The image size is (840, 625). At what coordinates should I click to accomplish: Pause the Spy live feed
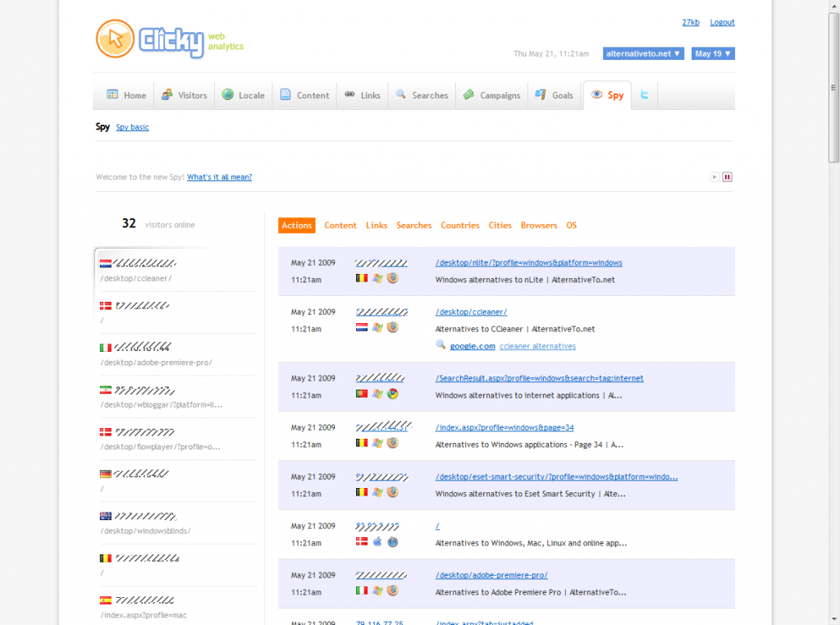(727, 176)
